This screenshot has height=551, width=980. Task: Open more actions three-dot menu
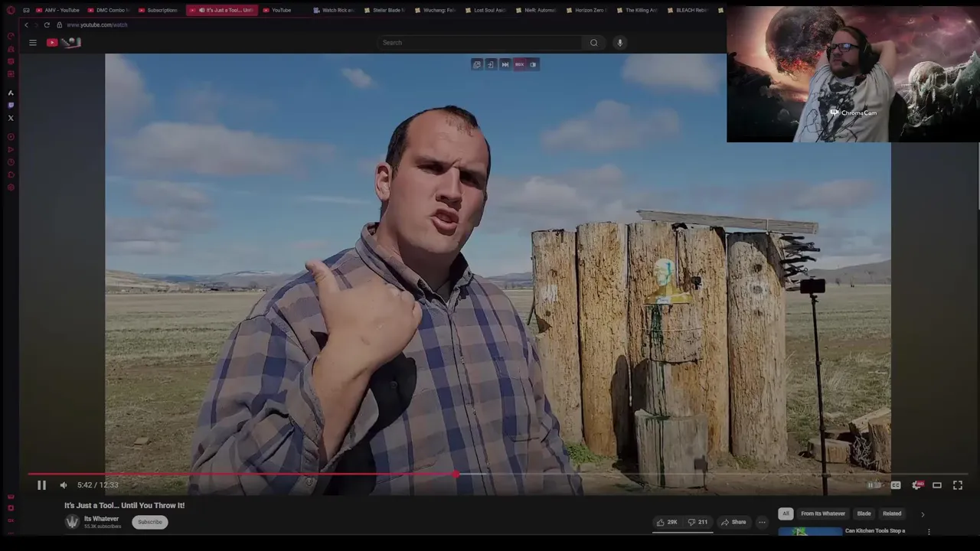click(x=762, y=523)
